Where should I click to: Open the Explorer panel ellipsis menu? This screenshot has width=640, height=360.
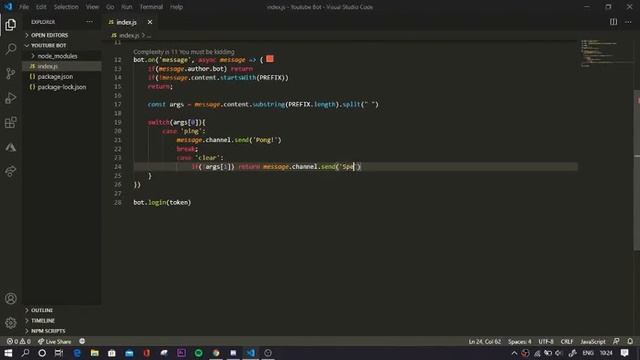[x=89, y=22]
